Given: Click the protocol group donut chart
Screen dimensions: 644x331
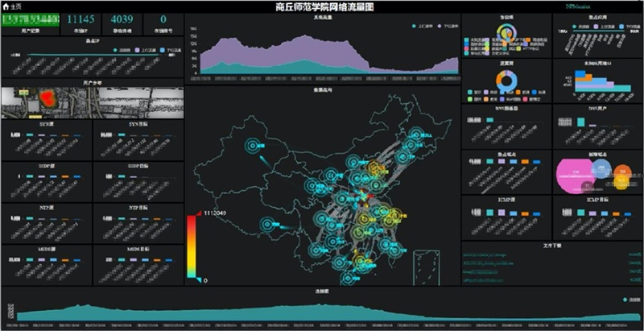Looking at the screenshot, I should (x=506, y=31).
